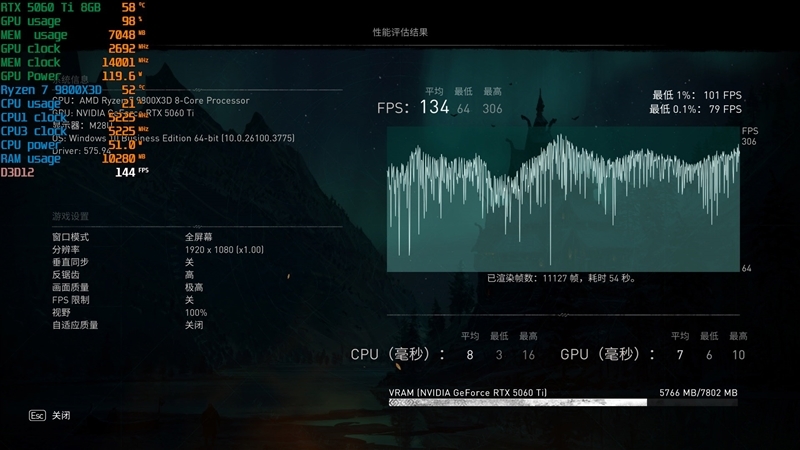Viewport: 800px width, 450px height.
Task: Click the Esc key icon
Action: [x=37, y=415]
